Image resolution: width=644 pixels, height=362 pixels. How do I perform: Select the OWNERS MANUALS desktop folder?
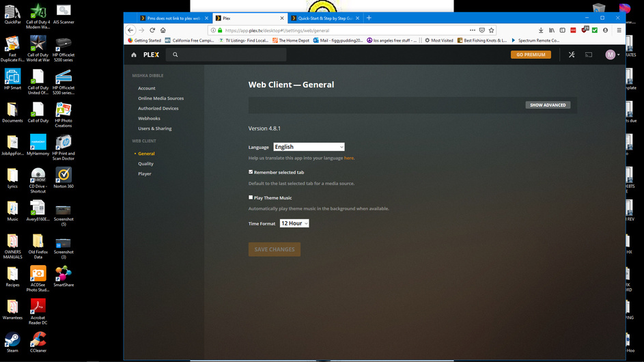[x=12, y=246]
